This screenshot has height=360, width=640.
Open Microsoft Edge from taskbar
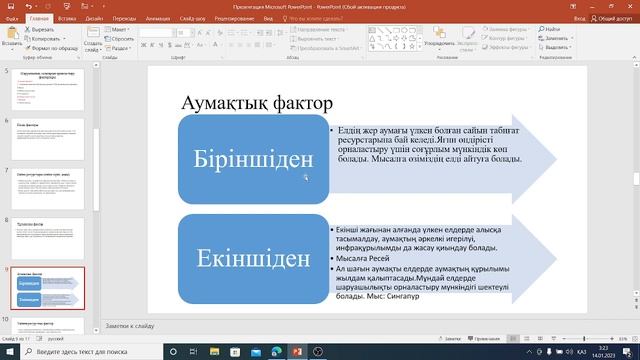coord(276,351)
